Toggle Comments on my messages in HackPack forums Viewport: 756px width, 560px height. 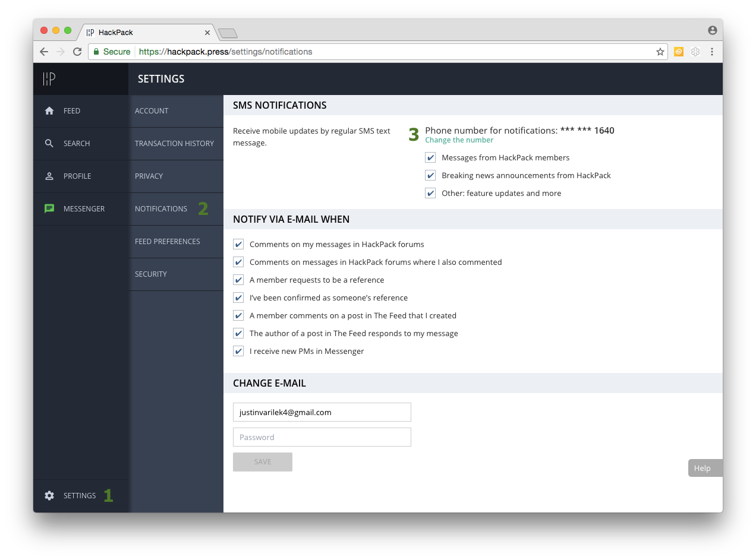(x=238, y=245)
